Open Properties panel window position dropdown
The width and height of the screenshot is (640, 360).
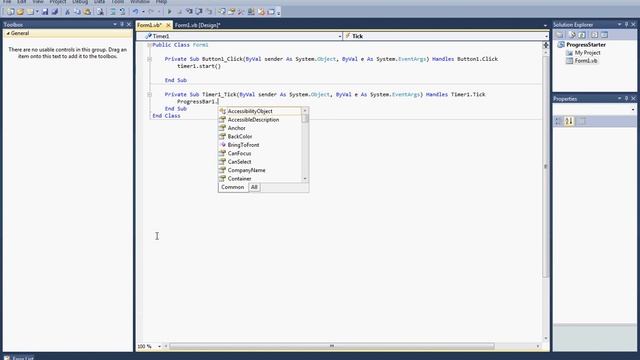[619, 99]
